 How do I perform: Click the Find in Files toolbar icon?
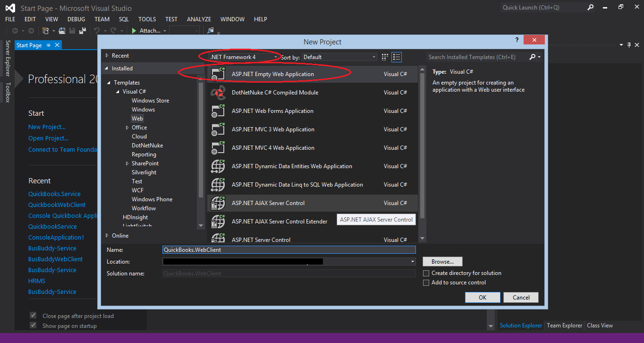[x=211, y=31]
